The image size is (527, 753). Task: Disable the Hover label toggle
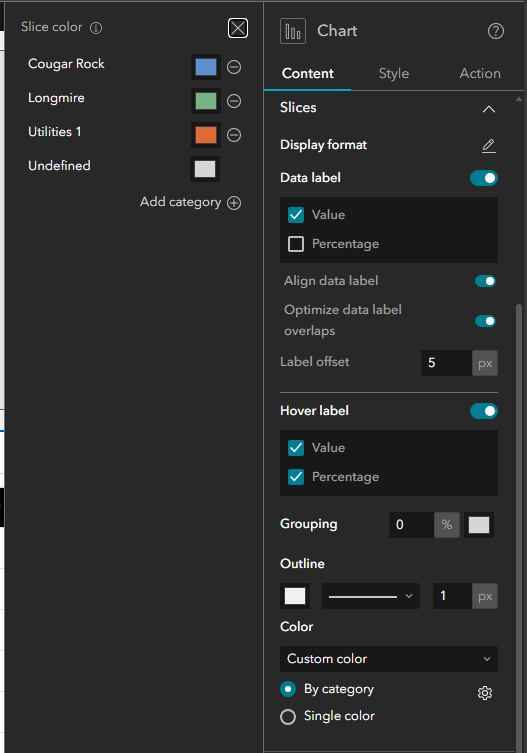(x=484, y=411)
